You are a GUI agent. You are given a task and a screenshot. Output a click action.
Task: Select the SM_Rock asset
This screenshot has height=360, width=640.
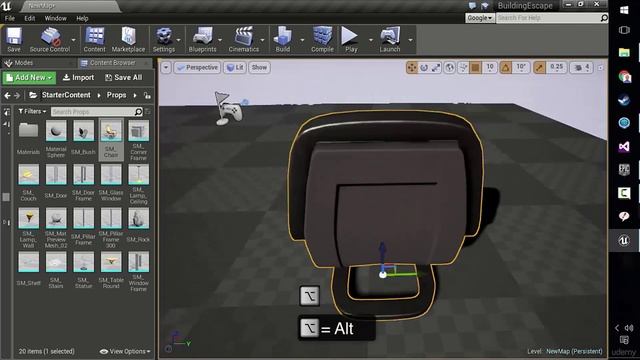[138, 224]
